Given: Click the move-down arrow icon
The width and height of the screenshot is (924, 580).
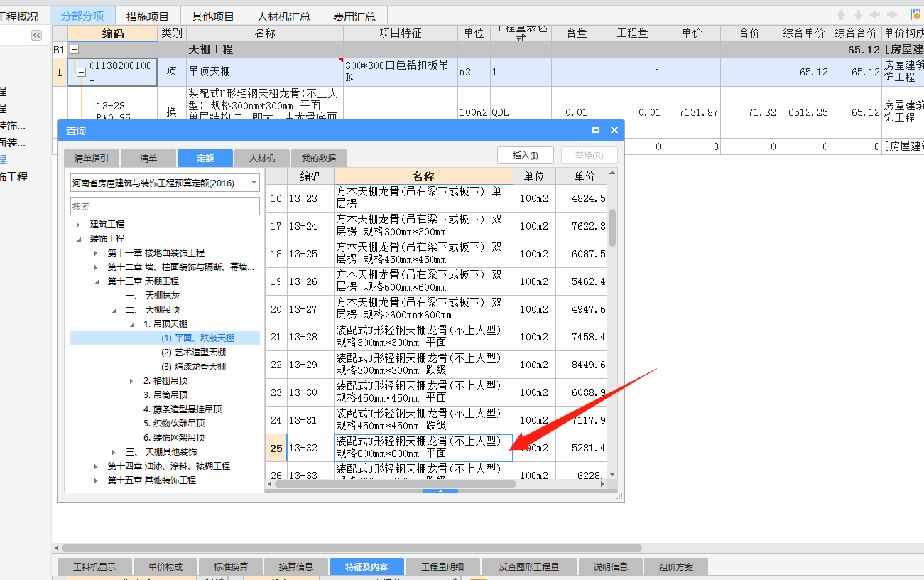Looking at the screenshot, I should [x=858, y=15].
